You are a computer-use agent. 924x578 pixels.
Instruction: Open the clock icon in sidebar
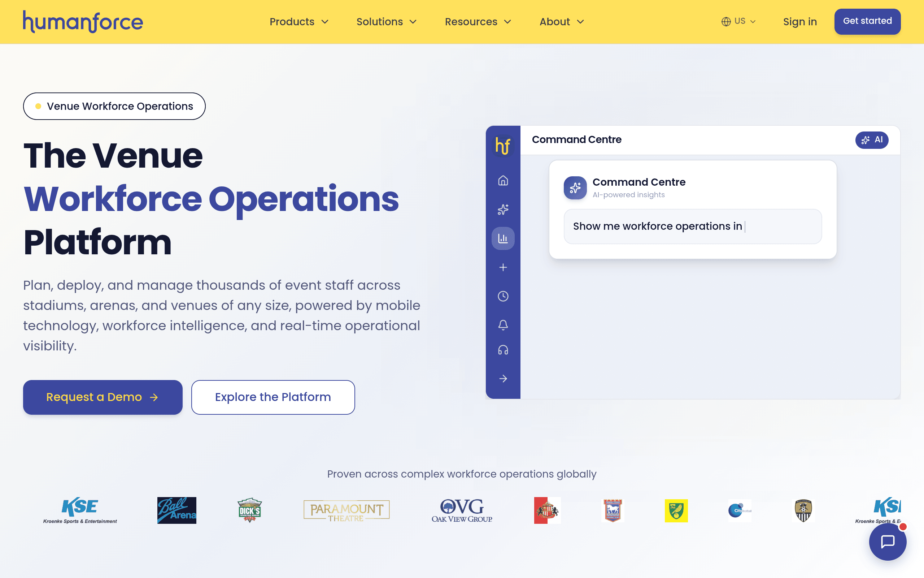[503, 296]
